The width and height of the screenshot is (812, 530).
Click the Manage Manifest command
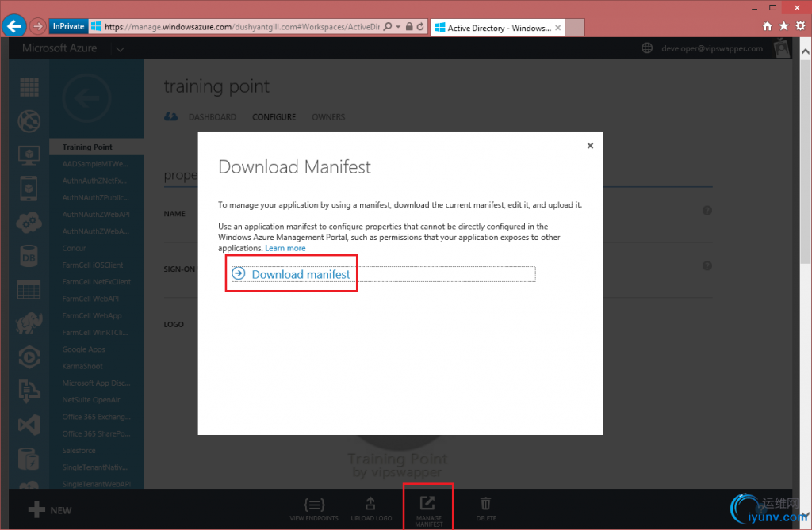(x=428, y=511)
